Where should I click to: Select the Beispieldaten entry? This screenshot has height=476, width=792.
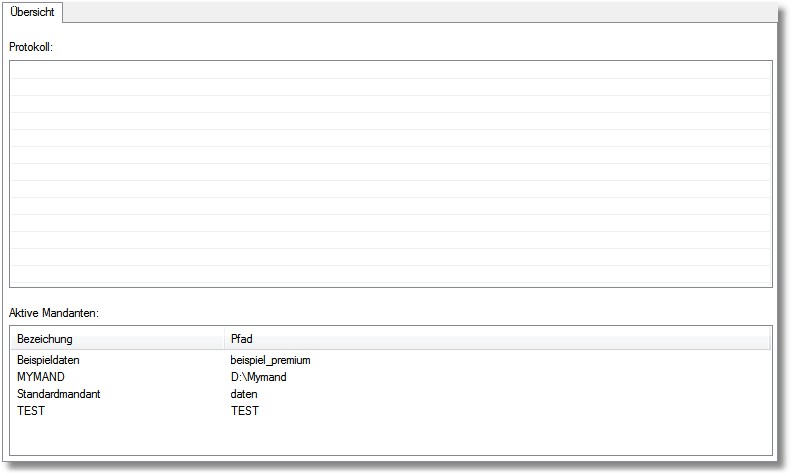tap(48, 360)
